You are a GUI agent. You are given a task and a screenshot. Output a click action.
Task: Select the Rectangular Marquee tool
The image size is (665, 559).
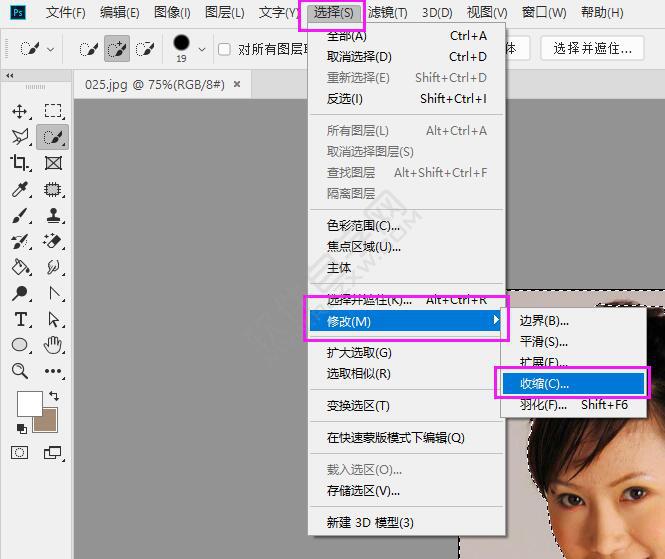(53, 111)
